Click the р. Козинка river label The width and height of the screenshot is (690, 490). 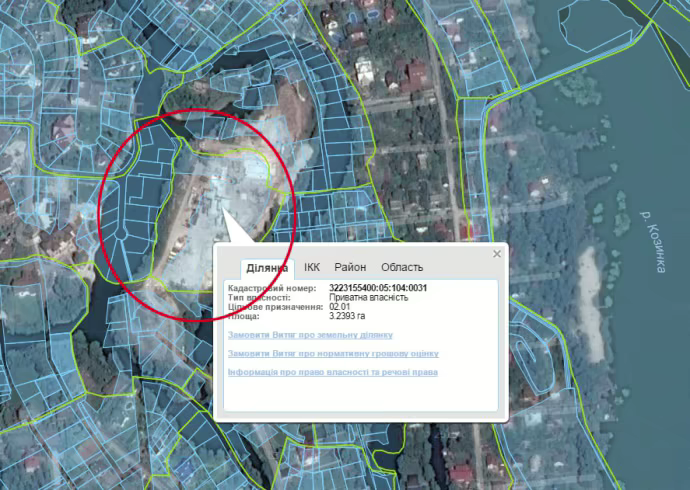[x=657, y=240]
